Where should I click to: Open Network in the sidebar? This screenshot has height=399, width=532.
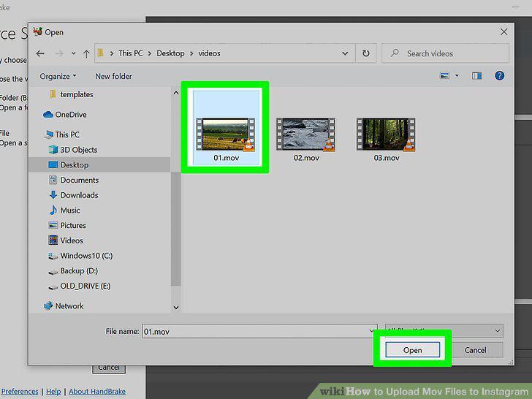[64, 305]
